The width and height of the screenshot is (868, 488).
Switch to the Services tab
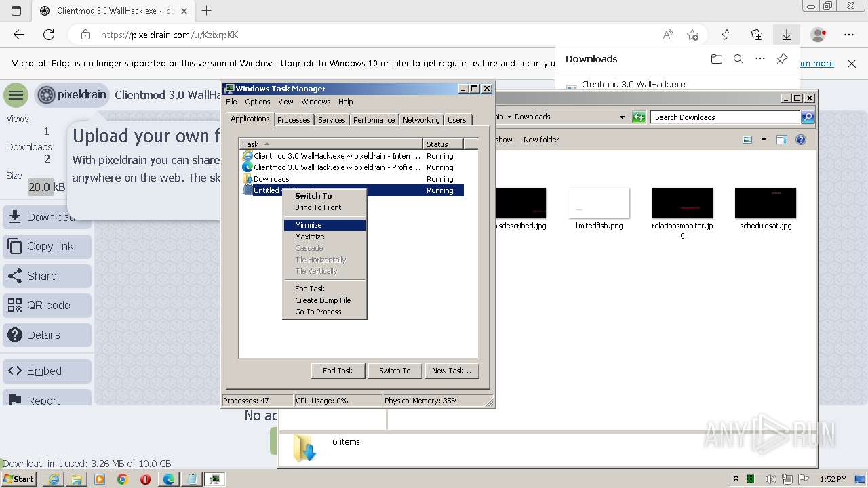point(332,120)
